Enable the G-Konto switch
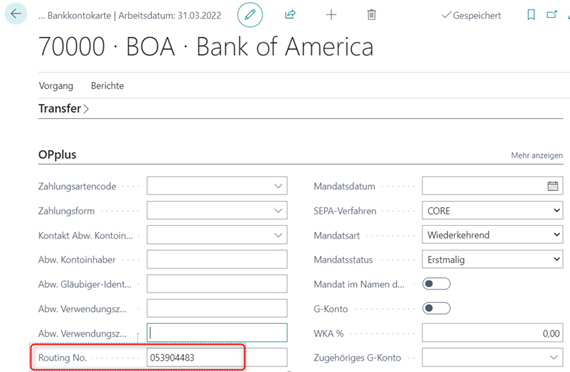570x372 pixels. (436, 308)
